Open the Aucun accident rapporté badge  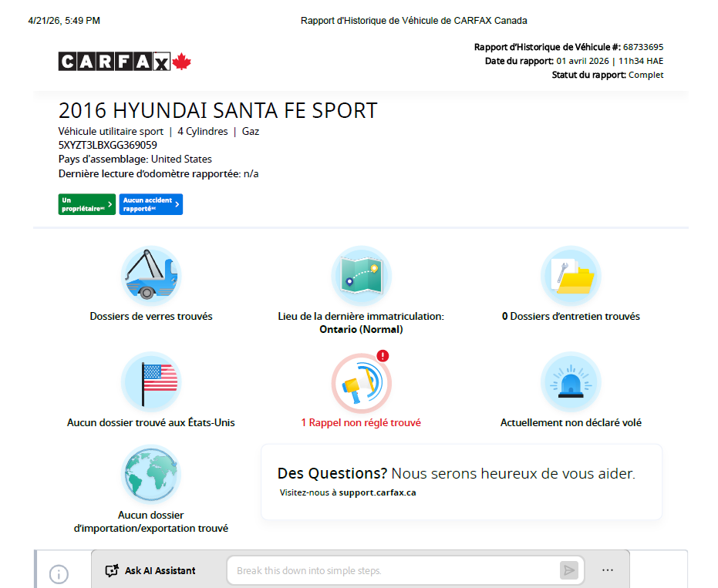[x=151, y=204]
